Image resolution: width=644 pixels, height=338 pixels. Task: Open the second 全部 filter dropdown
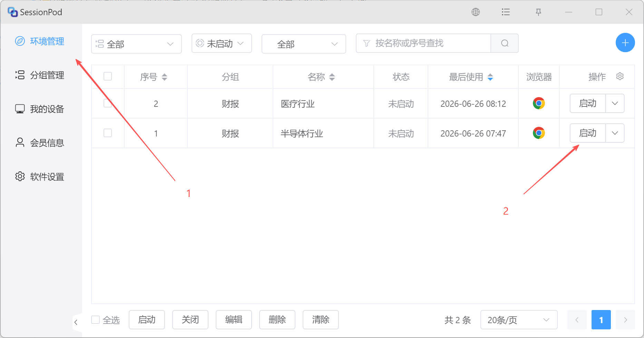coord(304,44)
